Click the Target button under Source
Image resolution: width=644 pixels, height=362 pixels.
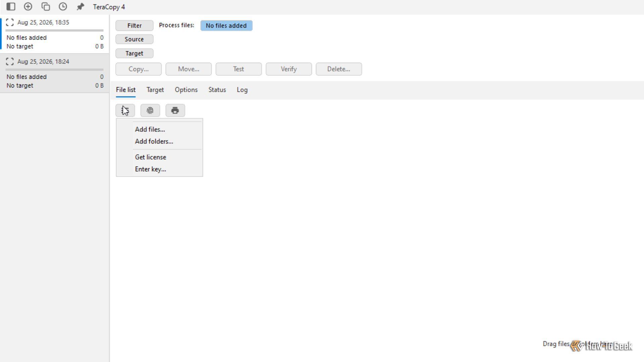coord(135,53)
